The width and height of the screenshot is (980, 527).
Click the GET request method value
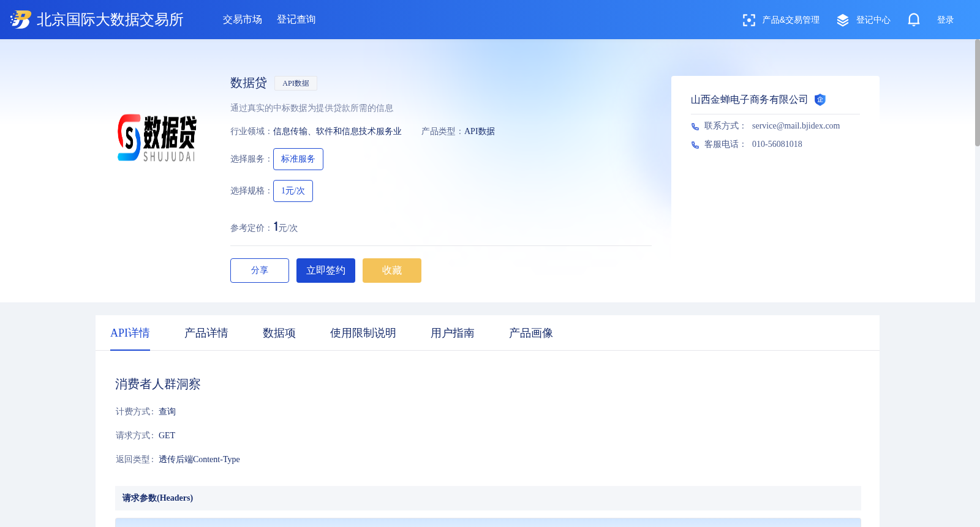[167, 436]
